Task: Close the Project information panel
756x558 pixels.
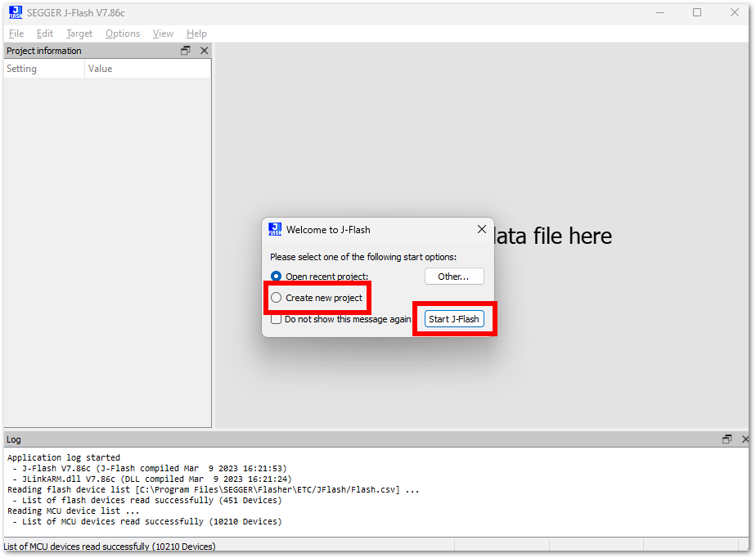Action: [x=205, y=51]
